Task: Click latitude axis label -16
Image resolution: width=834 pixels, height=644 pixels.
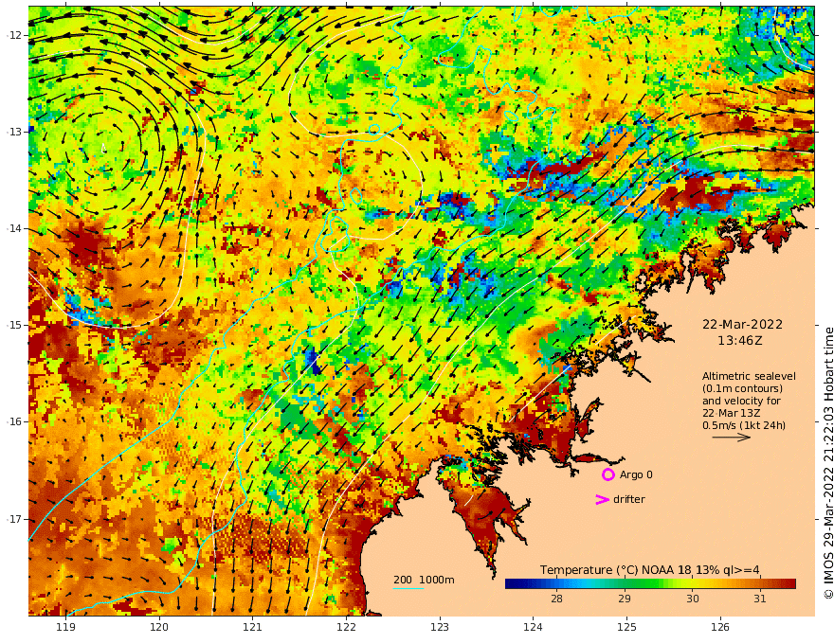Action: pos(14,421)
